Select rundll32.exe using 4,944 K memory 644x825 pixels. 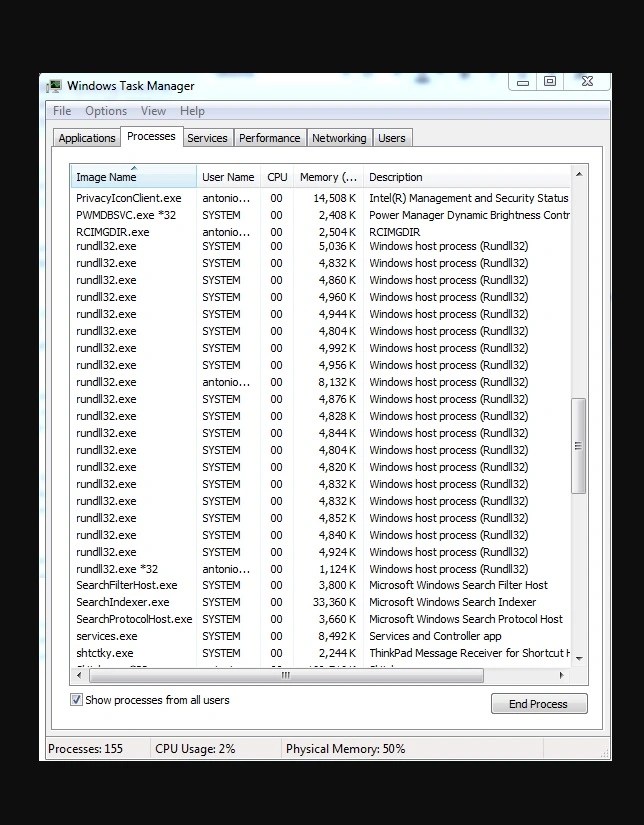321,314
